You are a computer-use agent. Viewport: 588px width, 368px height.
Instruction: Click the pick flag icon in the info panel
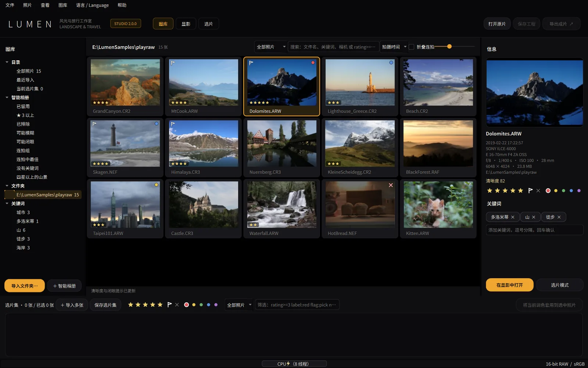(x=530, y=190)
